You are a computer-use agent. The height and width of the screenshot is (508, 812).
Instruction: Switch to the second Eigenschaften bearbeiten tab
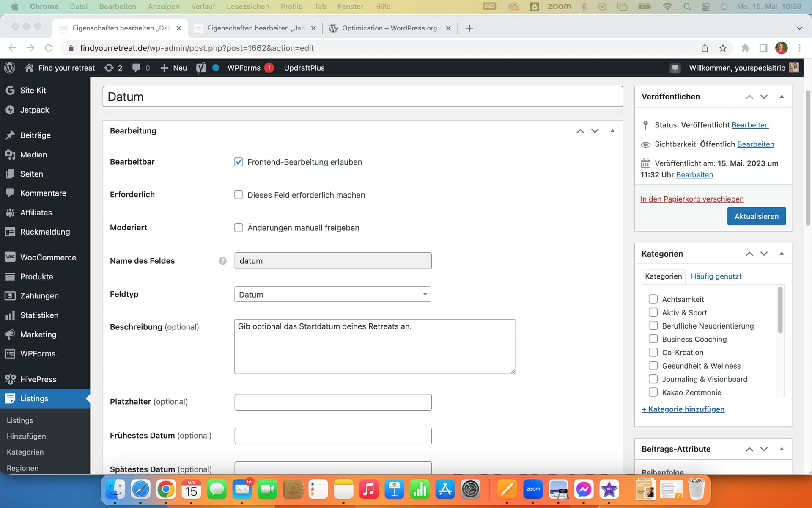pos(255,28)
